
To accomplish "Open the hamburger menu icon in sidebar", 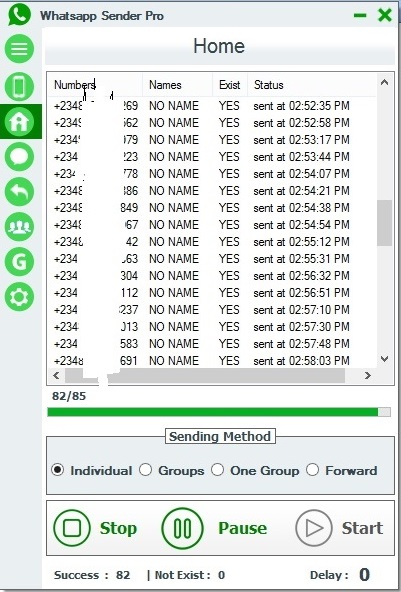I will (19, 49).
